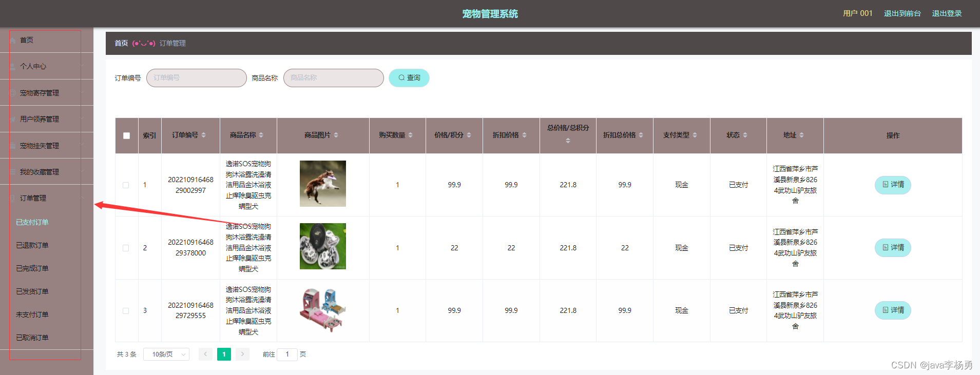
Task: Select 已退款订单 submenu item
Action: click(32, 245)
